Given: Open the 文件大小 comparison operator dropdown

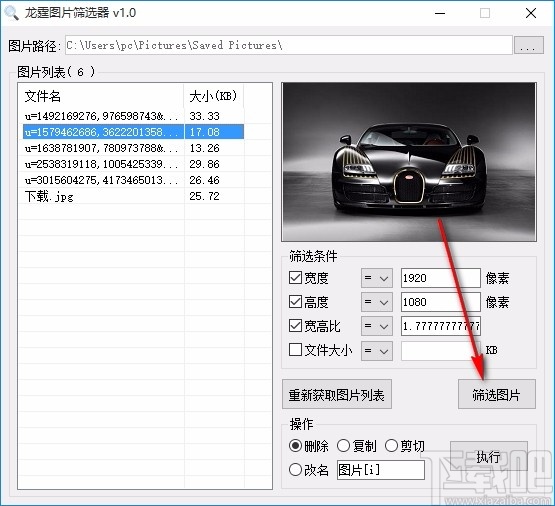Looking at the screenshot, I should click(377, 351).
